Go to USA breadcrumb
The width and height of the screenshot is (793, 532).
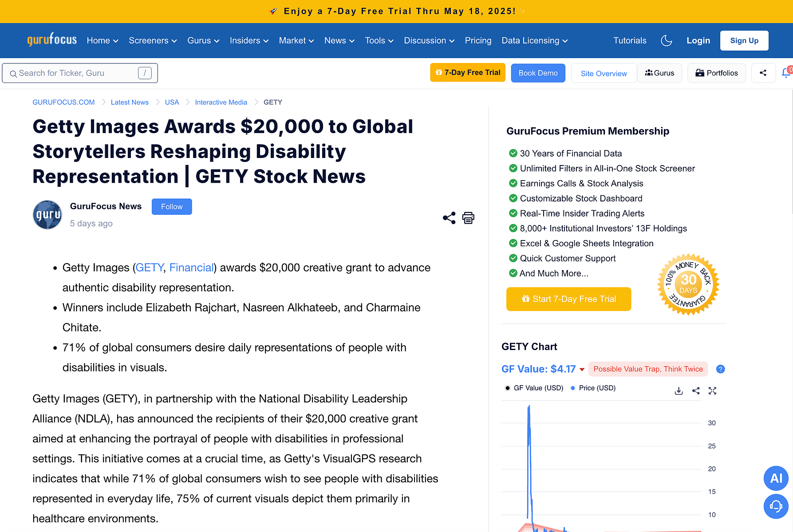(172, 102)
